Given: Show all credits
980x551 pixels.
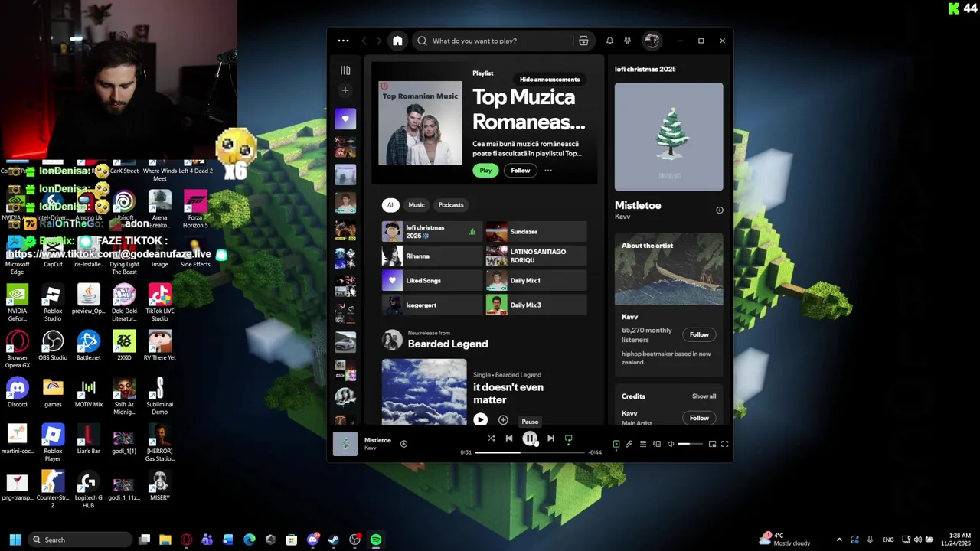Looking at the screenshot, I should click(704, 396).
